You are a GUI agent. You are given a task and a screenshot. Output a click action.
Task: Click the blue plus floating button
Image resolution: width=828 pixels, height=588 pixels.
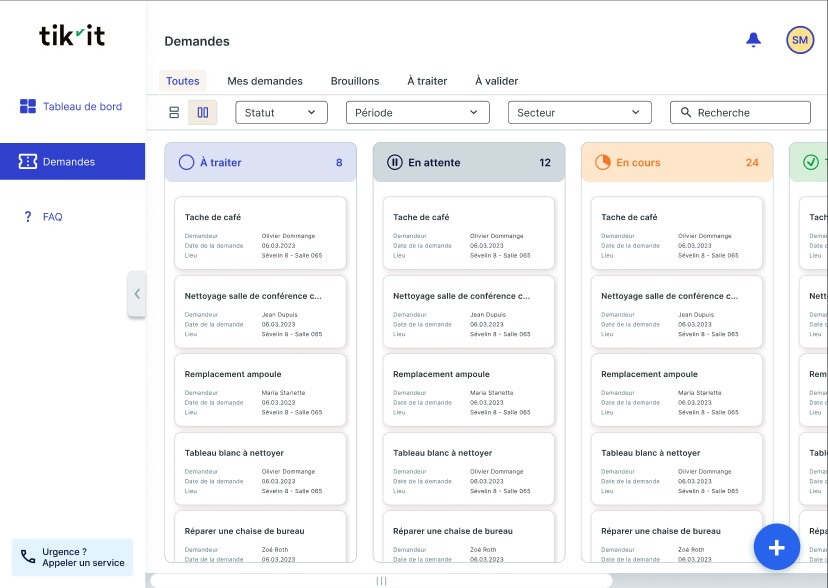tap(776, 547)
